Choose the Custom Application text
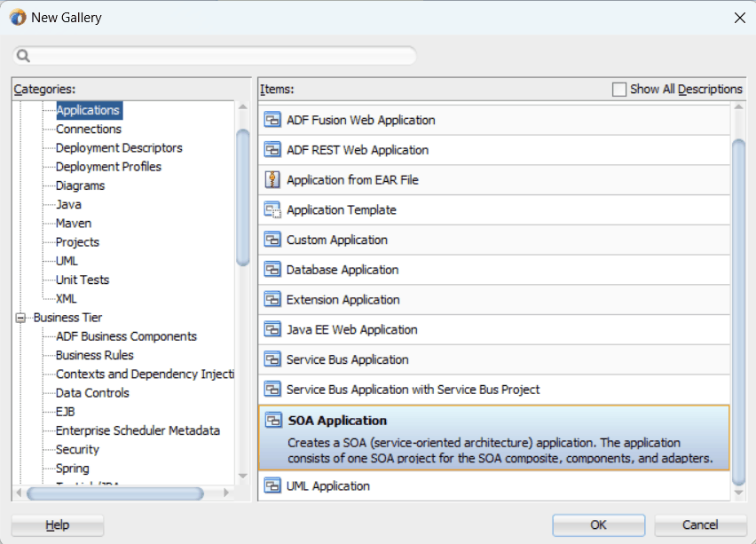This screenshot has height=544, width=756. click(337, 240)
